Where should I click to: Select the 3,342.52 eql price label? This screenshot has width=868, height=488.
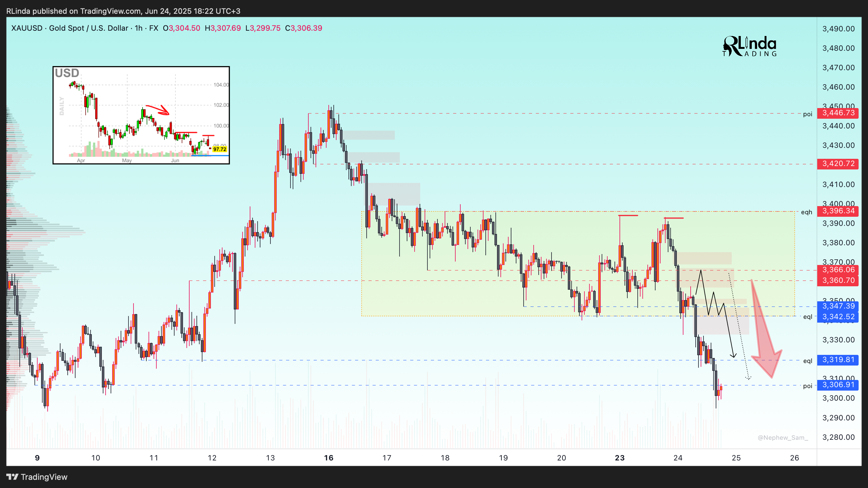(x=838, y=317)
